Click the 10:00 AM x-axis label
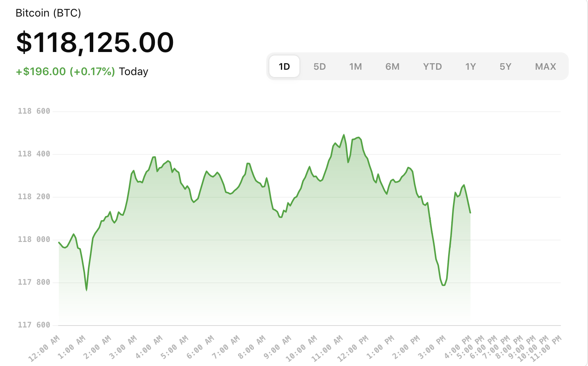Image resolution: width=588 pixels, height=366 pixels. (301, 348)
